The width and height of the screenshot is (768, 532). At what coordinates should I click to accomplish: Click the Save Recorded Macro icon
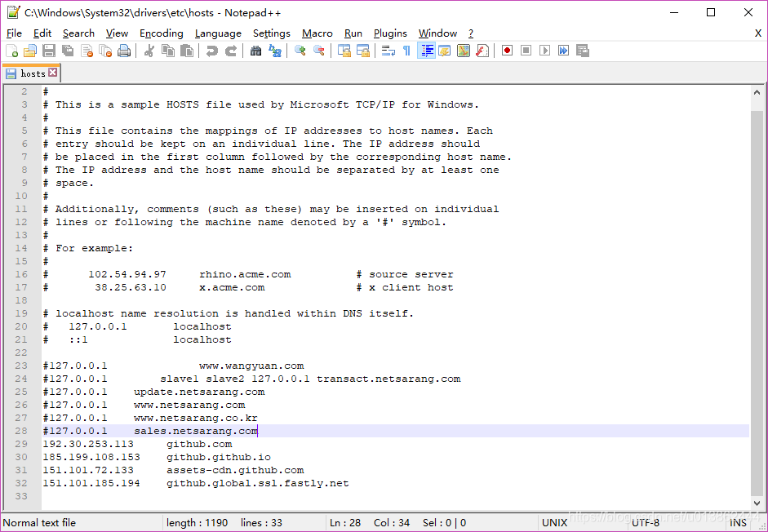pos(583,51)
